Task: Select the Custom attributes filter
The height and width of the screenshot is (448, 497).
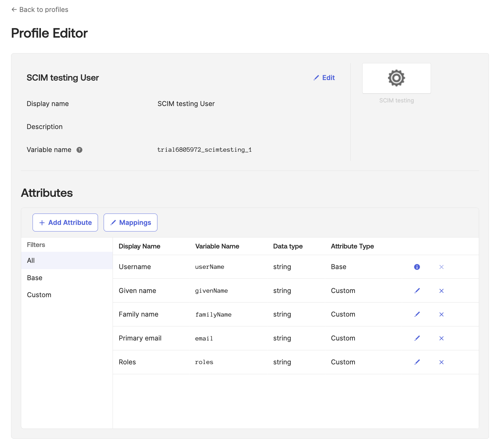Action: (x=39, y=295)
